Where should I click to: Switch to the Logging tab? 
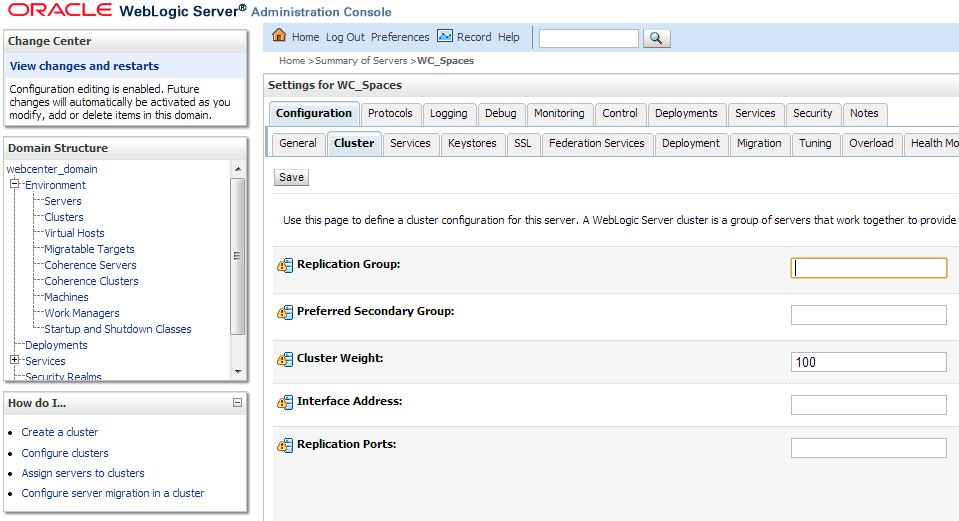[x=448, y=114]
